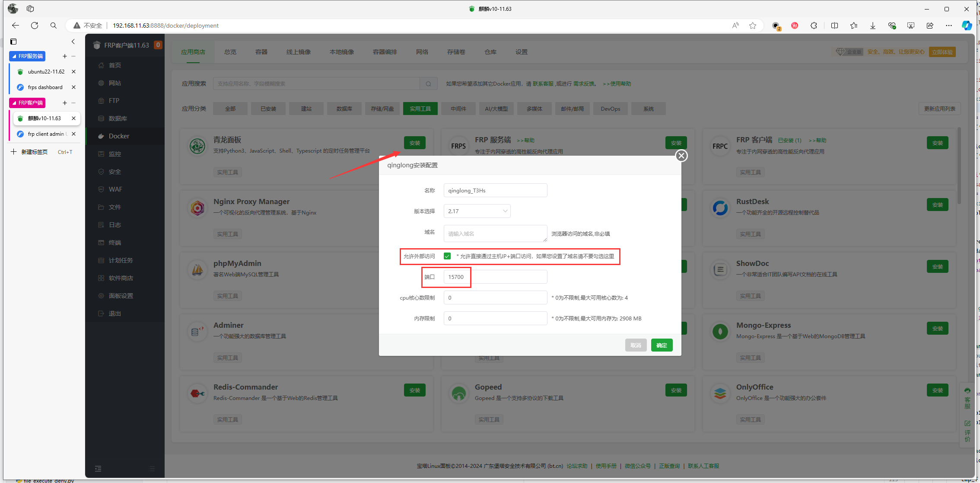Image resolution: width=980 pixels, height=483 pixels.
Task: Confirm installation with the green 确定 button
Action: click(662, 345)
